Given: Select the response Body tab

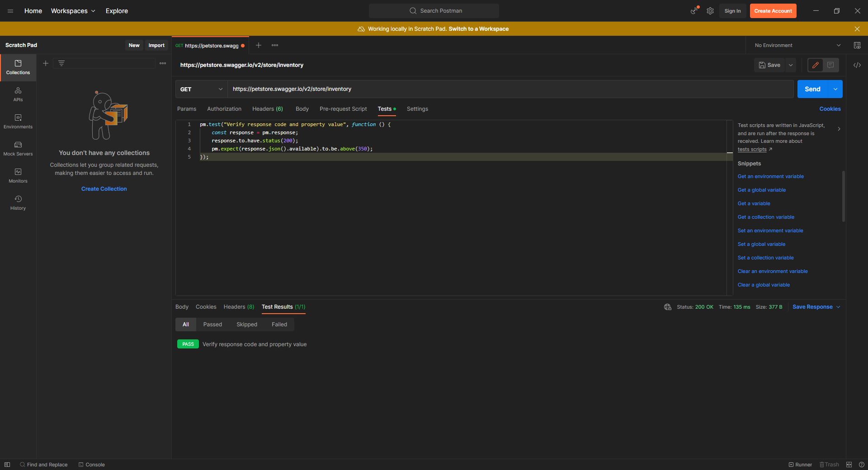Looking at the screenshot, I should [x=182, y=307].
